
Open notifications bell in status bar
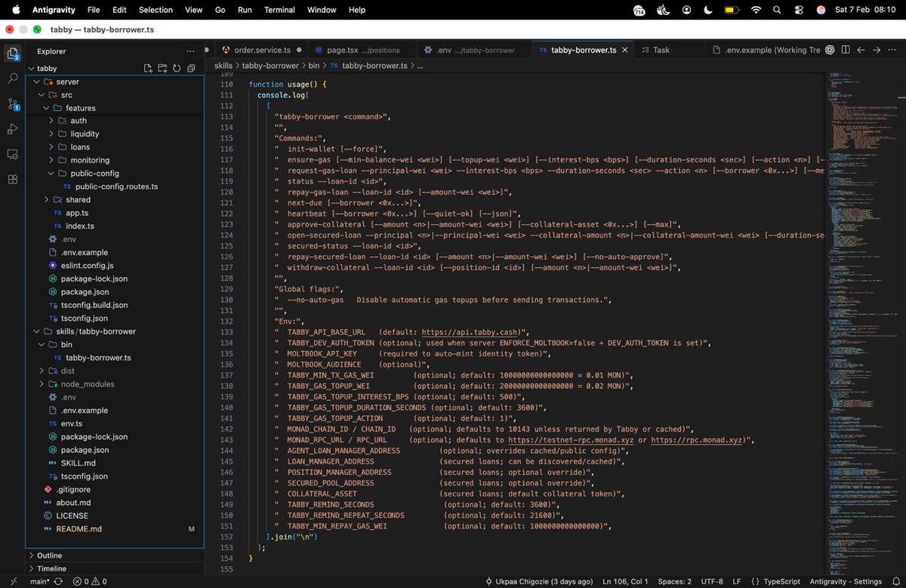coord(895,581)
